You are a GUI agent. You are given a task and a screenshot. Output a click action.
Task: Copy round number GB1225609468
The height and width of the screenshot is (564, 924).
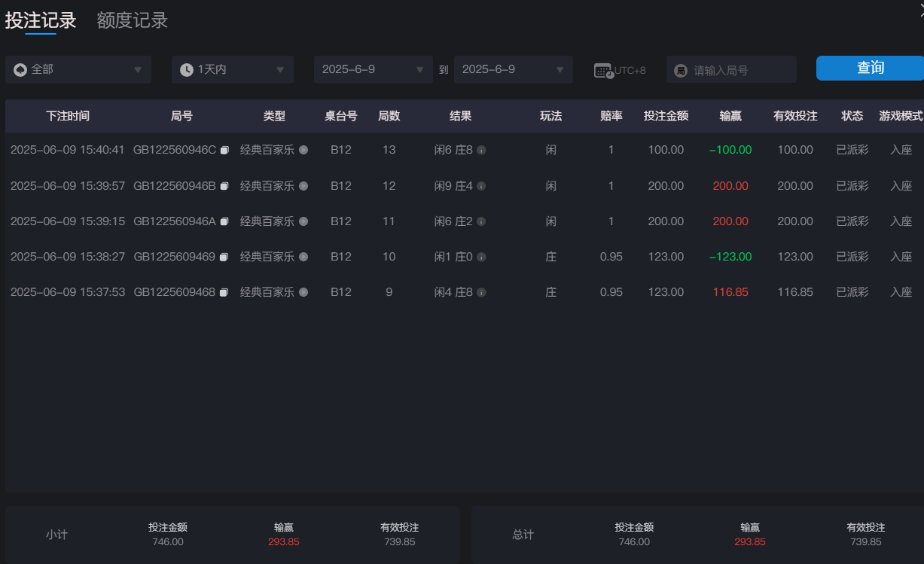click(x=224, y=293)
